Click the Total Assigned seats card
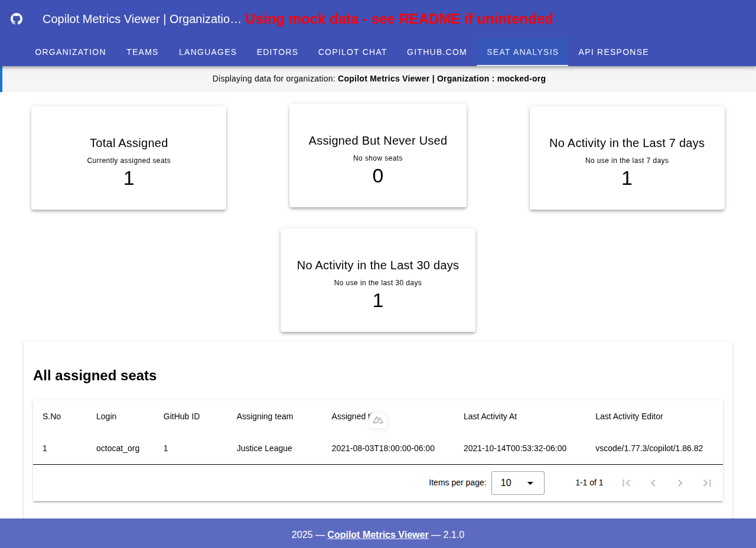756x548 pixels. [x=129, y=158]
